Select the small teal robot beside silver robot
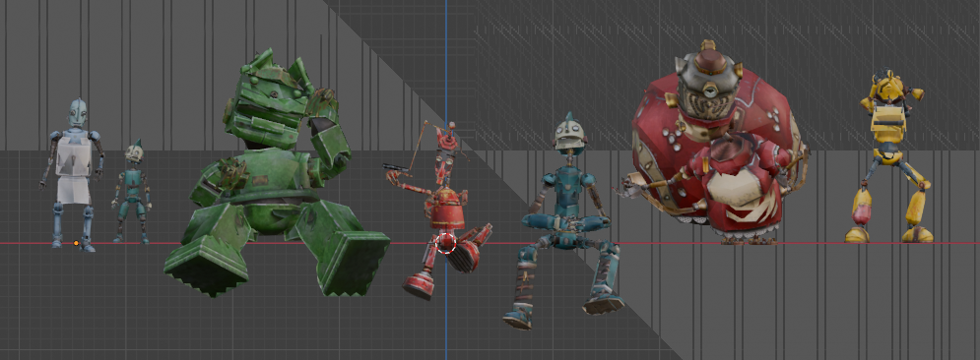The height and width of the screenshot is (360, 980). coord(132,192)
